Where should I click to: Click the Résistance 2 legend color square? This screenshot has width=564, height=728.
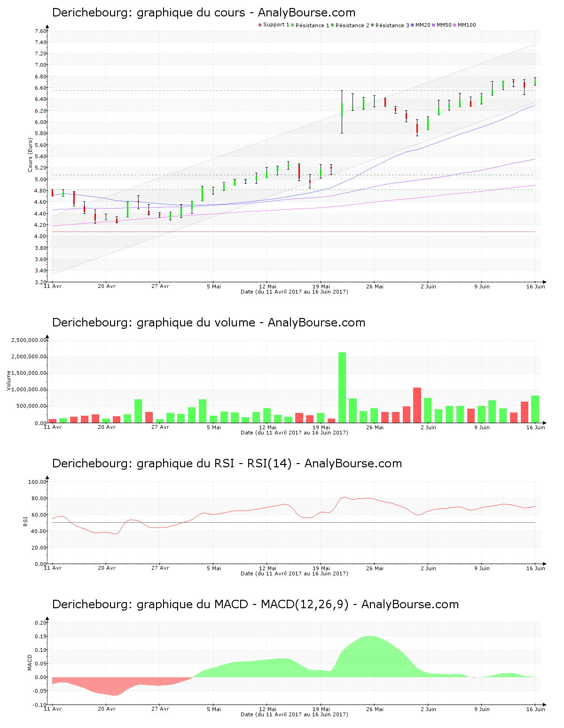(333, 25)
